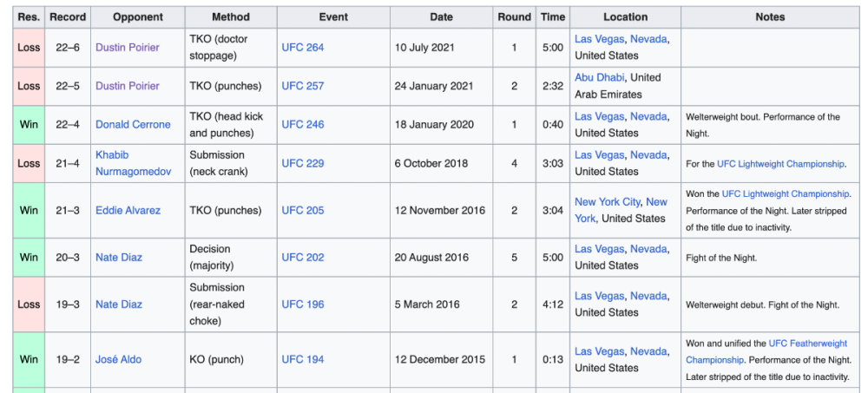Click the 22–6 record cell
The width and height of the screenshot is (868, 393).
tap(68, 48)
